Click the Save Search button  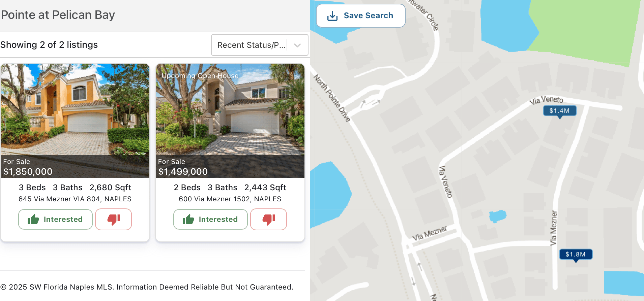[x=361, y=16]
